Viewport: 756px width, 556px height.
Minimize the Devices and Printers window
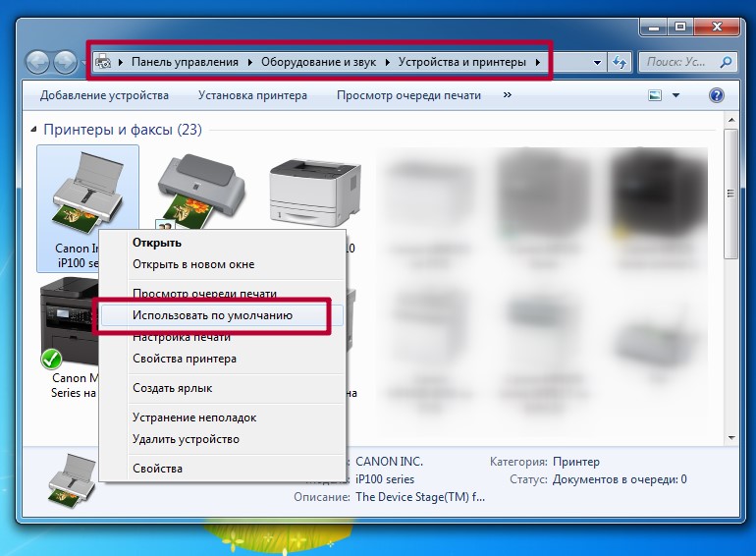pos(654,27)
